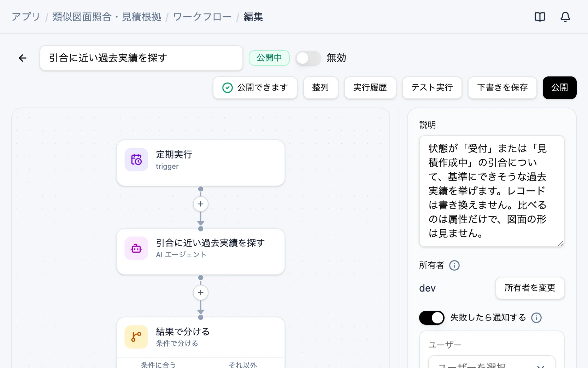Click the 説明 text area resize handle
The image size is (588, 368).
561,243
